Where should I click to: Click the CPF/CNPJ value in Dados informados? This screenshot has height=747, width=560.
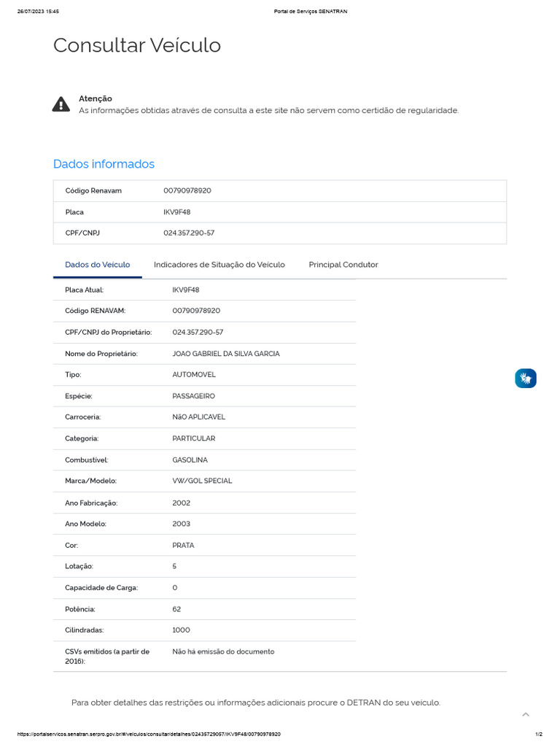[189, 233]
